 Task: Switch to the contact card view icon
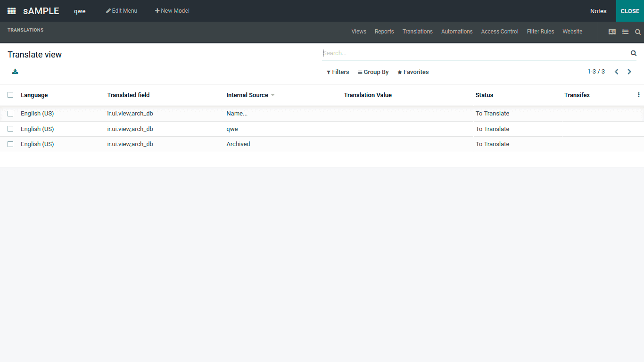click(612, 32)
